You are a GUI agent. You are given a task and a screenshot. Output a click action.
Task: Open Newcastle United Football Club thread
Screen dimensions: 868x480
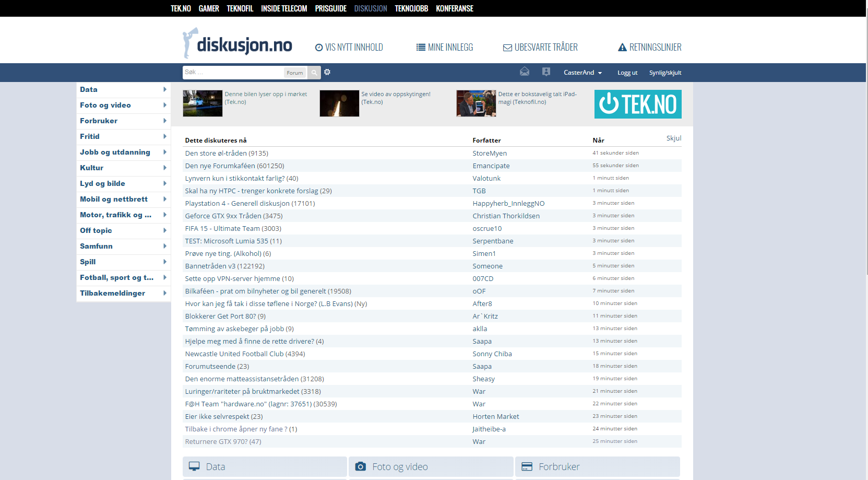click(x=245, y=354)
